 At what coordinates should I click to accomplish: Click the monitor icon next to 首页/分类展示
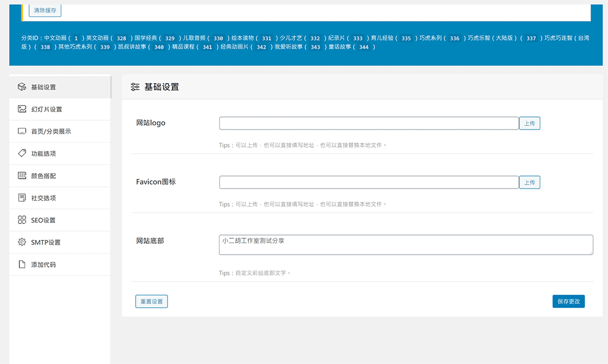click(x=23, y=131)
